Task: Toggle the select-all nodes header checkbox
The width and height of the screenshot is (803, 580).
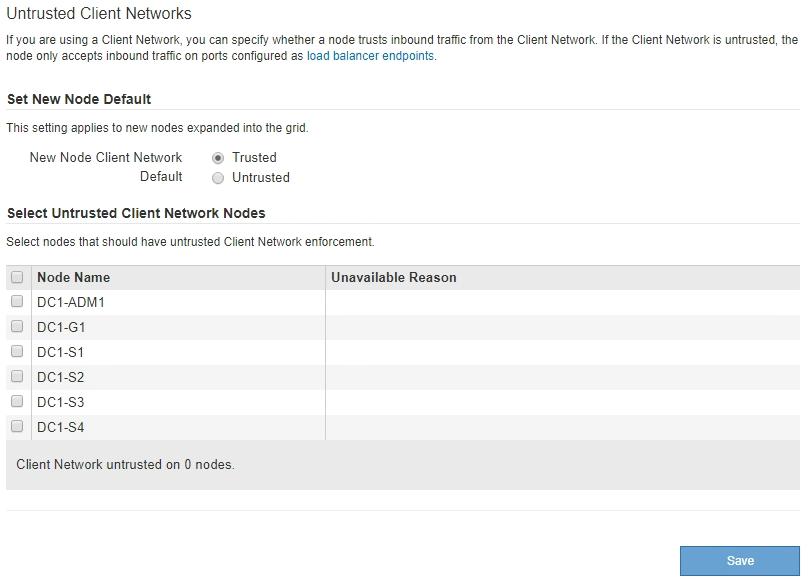Action: (17, 277)
